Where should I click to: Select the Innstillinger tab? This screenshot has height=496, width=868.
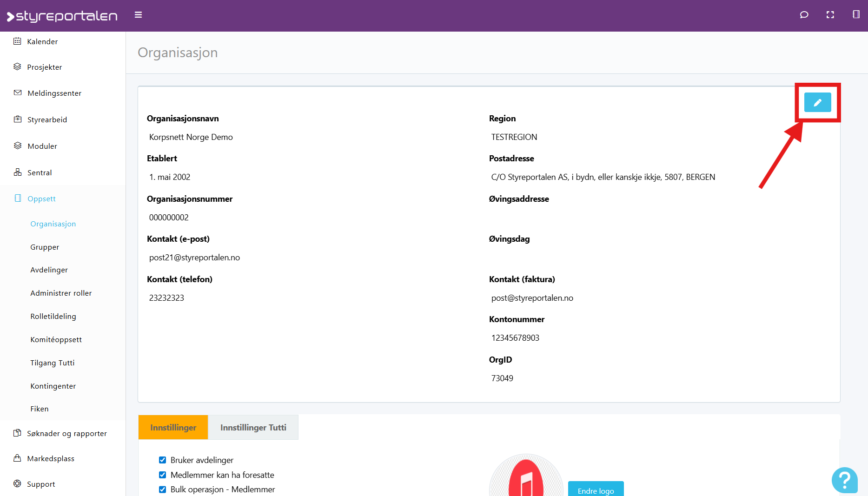click(173, 427)
